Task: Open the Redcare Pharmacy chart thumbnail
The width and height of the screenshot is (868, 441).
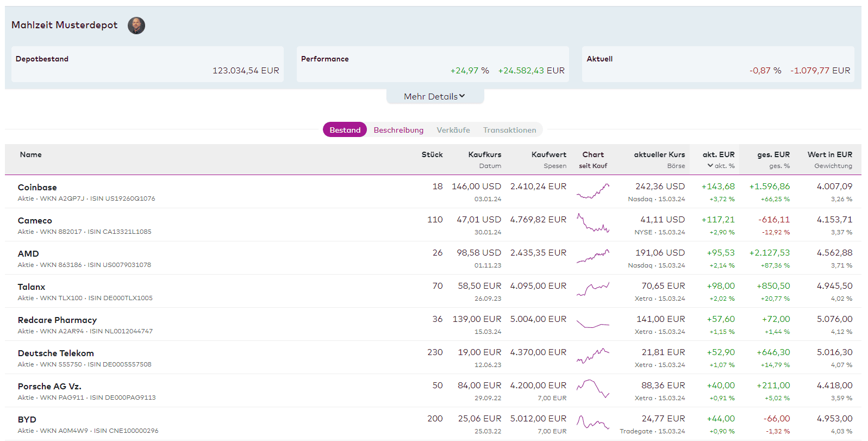Action: [592, 324]
